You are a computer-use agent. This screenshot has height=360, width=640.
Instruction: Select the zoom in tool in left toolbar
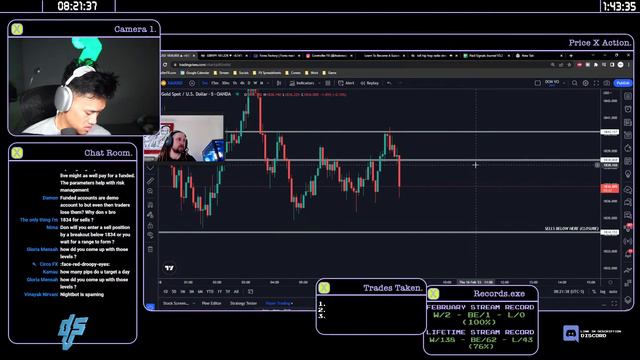[151, 191]
